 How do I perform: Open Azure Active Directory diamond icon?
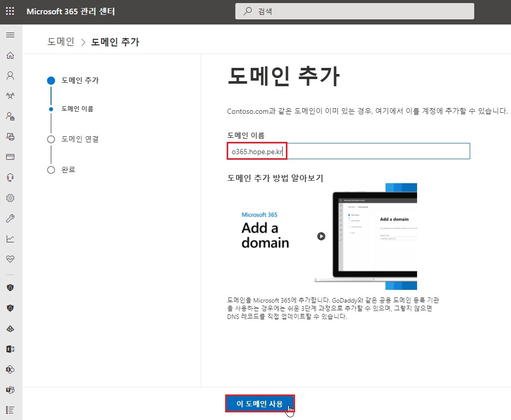[10, 329]
